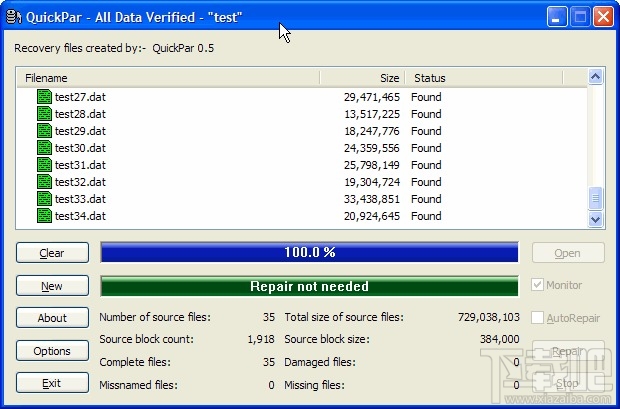Viewport: 620px width, 409px height.
Task: Click the 'Missing files:' label
Action: click(314, 385)
